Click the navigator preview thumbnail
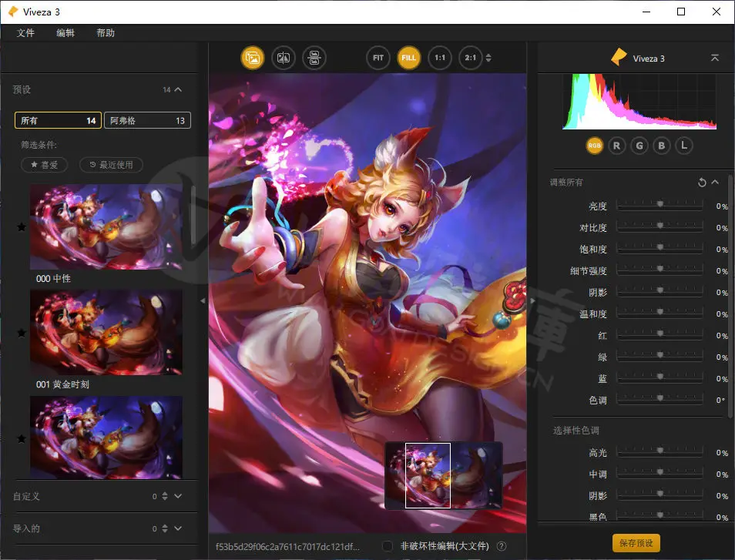This screenshot has width=735, height=560. [x=444, y=475]
